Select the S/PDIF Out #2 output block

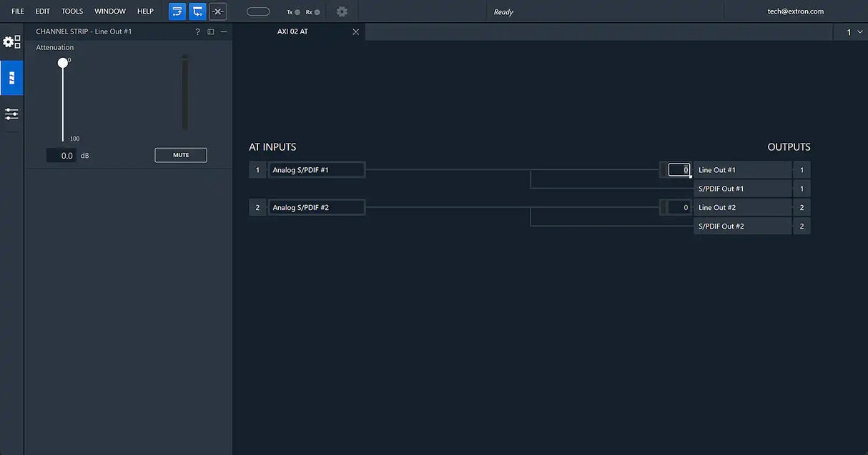(x=742, y=226)
